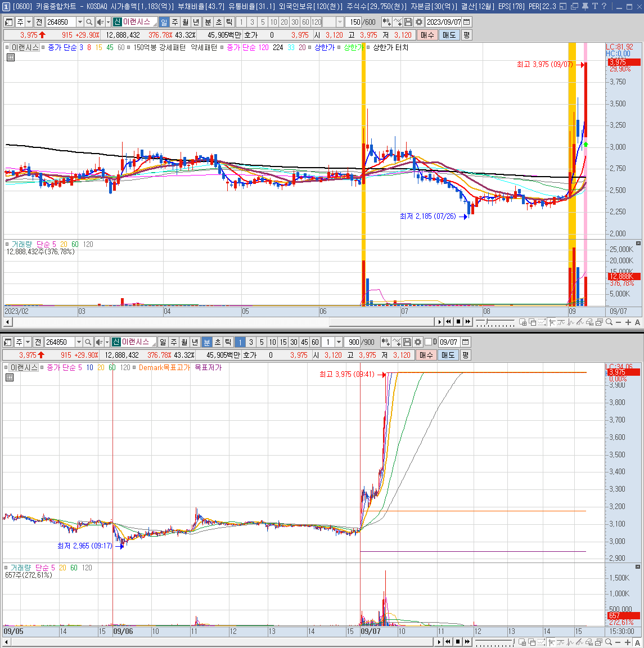Save upper chart with floppy disk icon

point(408,22)
